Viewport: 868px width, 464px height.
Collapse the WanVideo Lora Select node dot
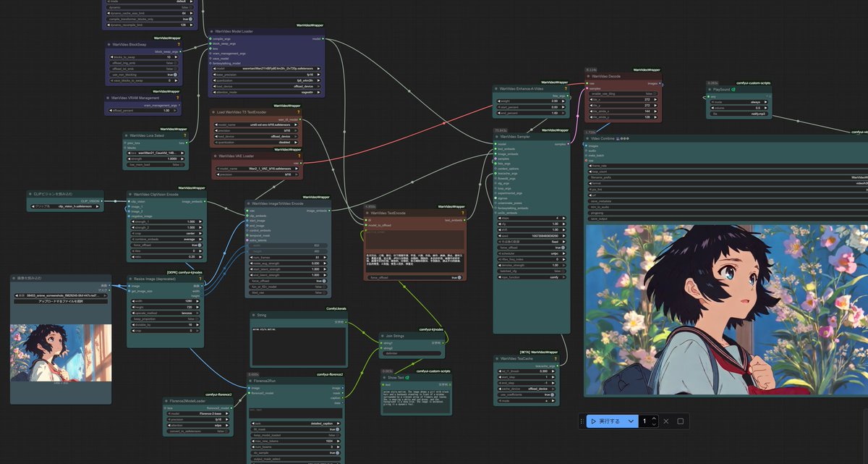127,135
